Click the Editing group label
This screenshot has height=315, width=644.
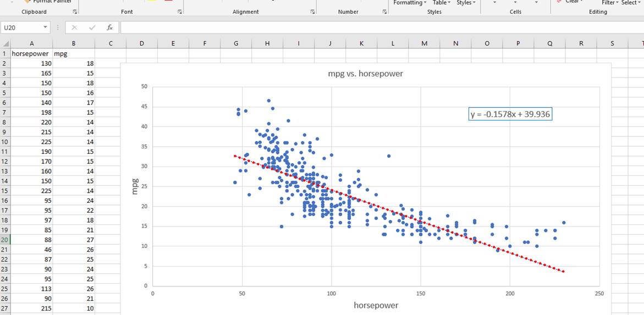598,12
